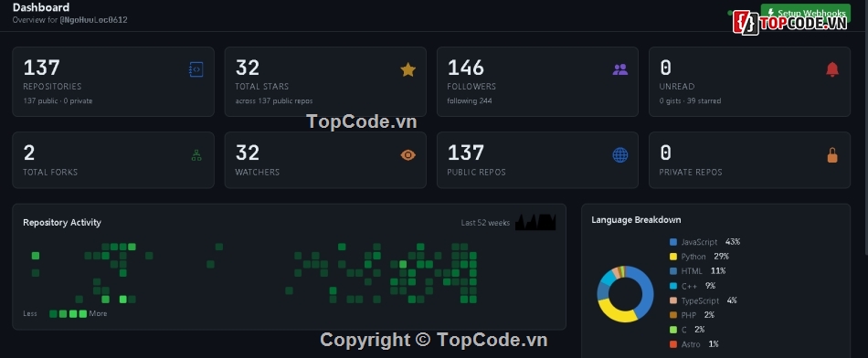Screen dimensions: 868x358
Task: Click the orange padlock icon on Private Repos card
Action: (832, 155)
